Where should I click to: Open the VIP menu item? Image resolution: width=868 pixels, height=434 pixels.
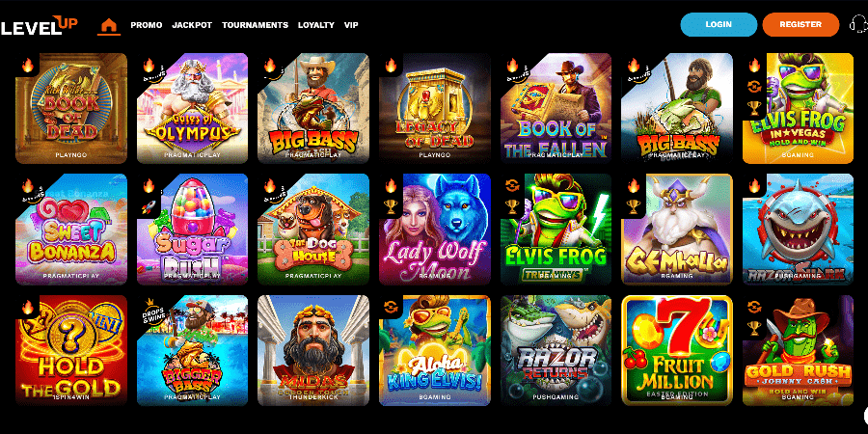tap(351, 25)
